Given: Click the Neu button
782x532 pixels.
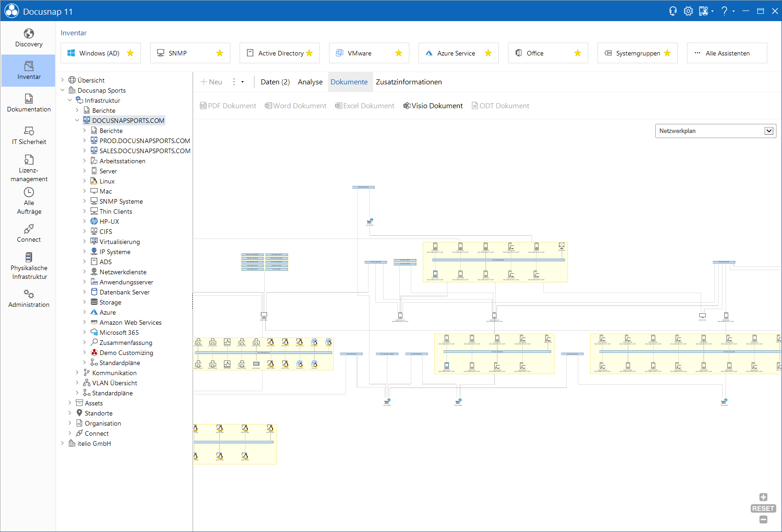Looking at the screenshot, I should (212, 82).
